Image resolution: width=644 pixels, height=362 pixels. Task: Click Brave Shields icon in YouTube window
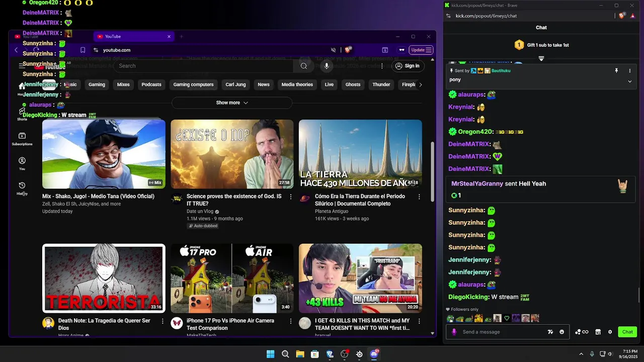tap(348, 50)
